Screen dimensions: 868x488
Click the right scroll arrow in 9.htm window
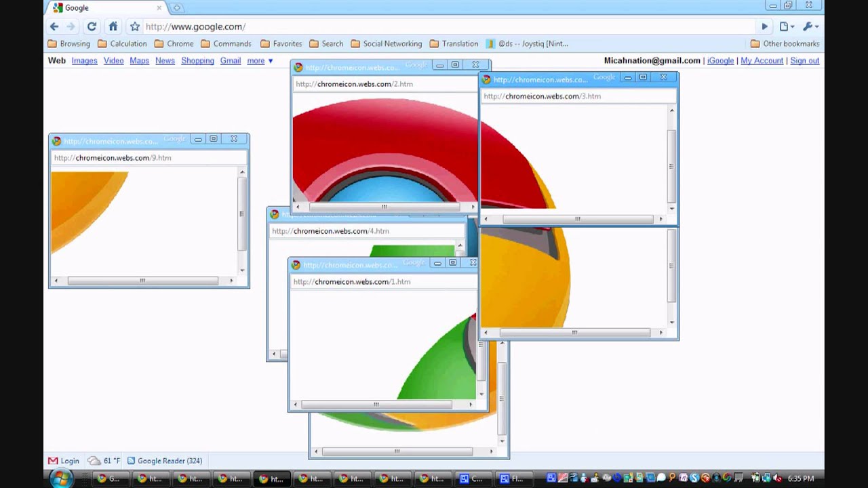pyautogui.click(x=231, y=281)
